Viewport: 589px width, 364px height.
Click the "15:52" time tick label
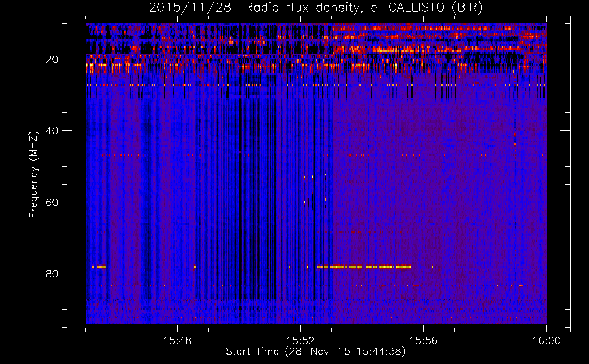(300, 341)
